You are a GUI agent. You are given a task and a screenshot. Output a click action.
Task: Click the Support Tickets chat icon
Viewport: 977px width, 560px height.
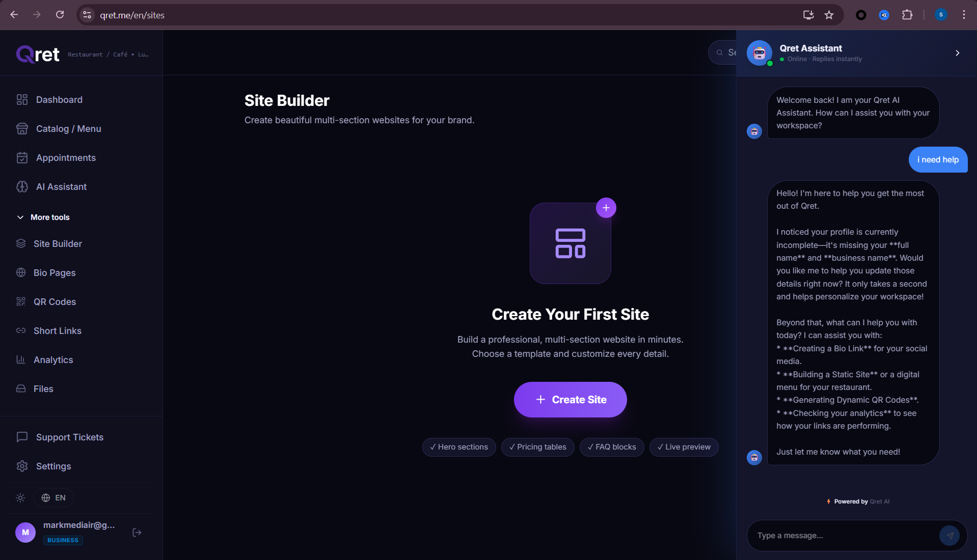pyautogui.click(x=22, y=437)
